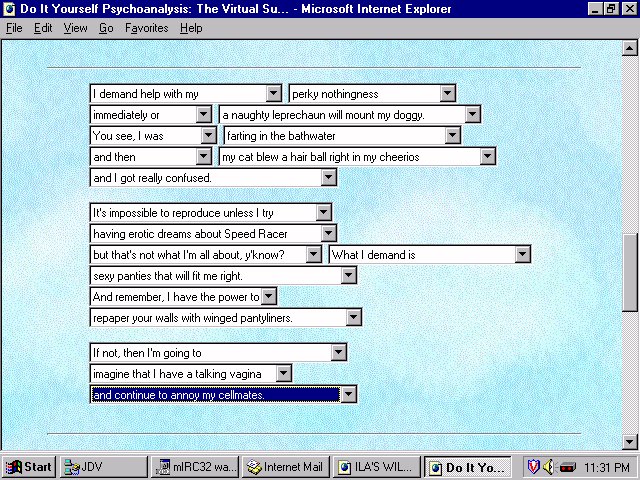640x480 pixels.
Task: Open the ILA'S WIL... browser window
Action: [376, 467]
